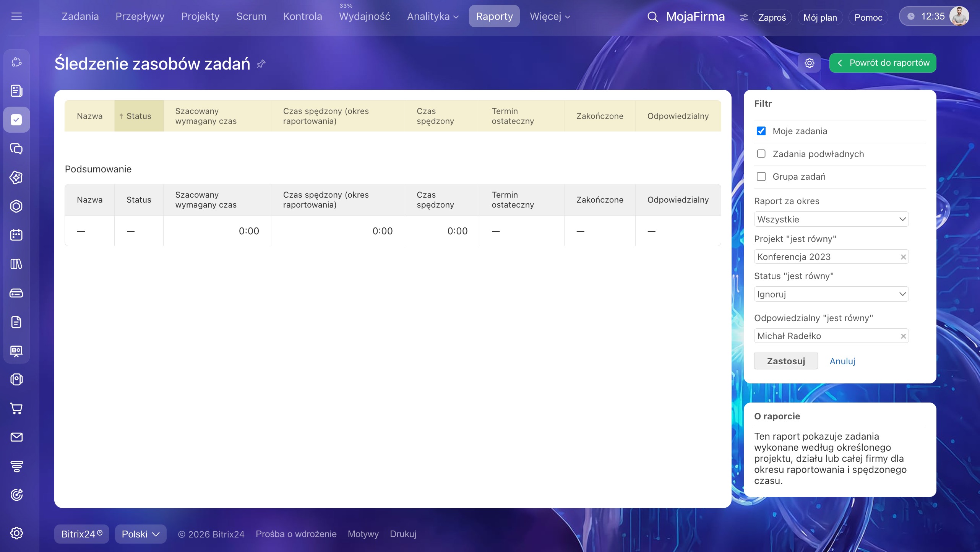Open the Tasks checkmark sidebar icon
The width and height of the screenshot is (980, 552).
click(16, 120)
